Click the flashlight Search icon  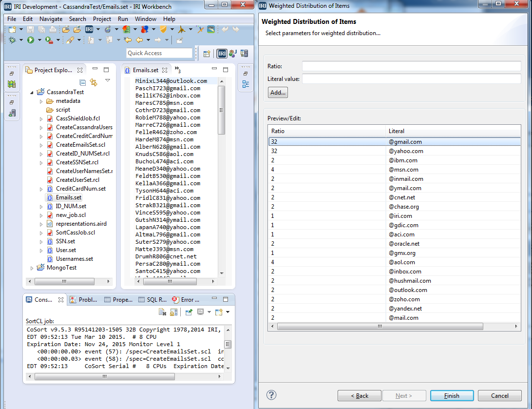click(x=70, y=40)
